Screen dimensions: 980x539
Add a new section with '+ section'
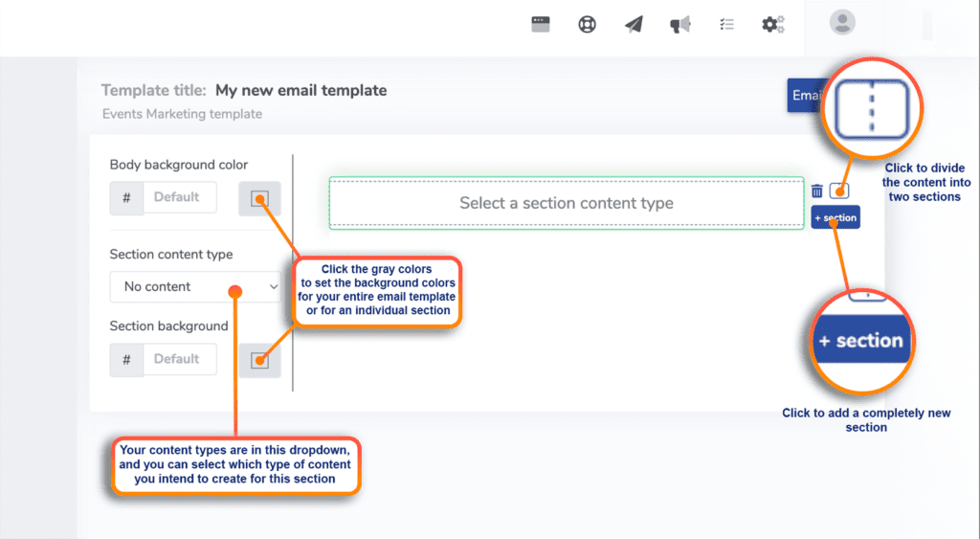835,218
